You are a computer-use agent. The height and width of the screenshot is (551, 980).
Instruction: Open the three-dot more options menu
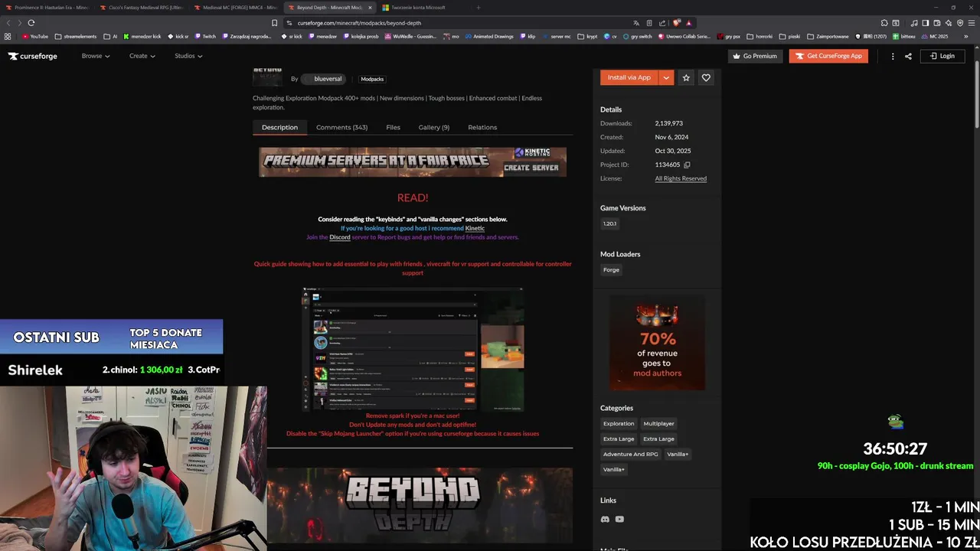[x=892, y=56]
